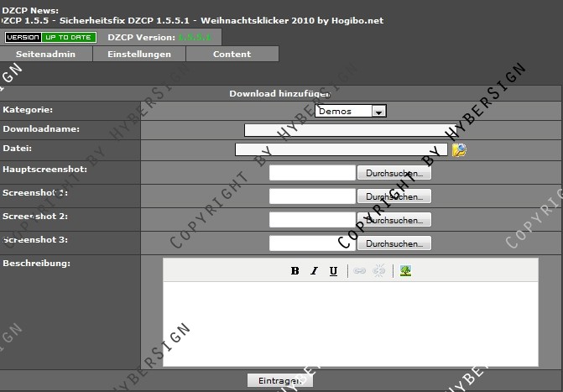Open the Seitenadmin tab

pos(45,55)
